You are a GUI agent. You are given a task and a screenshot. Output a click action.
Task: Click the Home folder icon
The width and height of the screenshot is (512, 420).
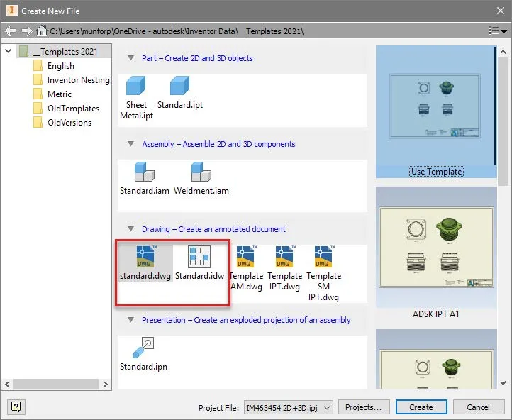coord(41,31)
